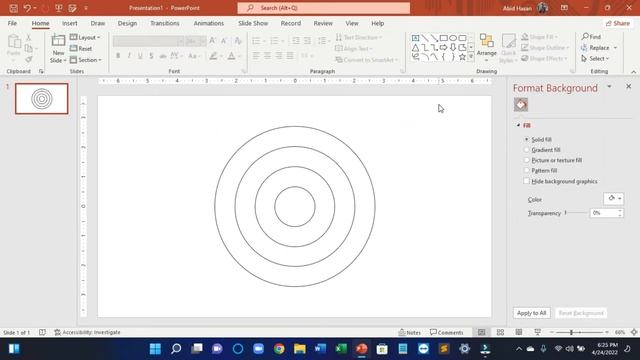
Task: Open the fill Color dropdown
Action: pos(613,198)
